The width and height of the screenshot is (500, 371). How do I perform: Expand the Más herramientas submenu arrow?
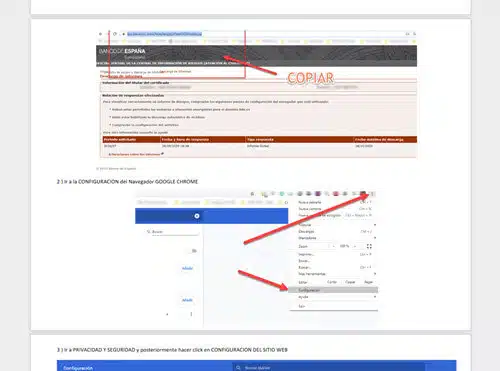(375, 274)
